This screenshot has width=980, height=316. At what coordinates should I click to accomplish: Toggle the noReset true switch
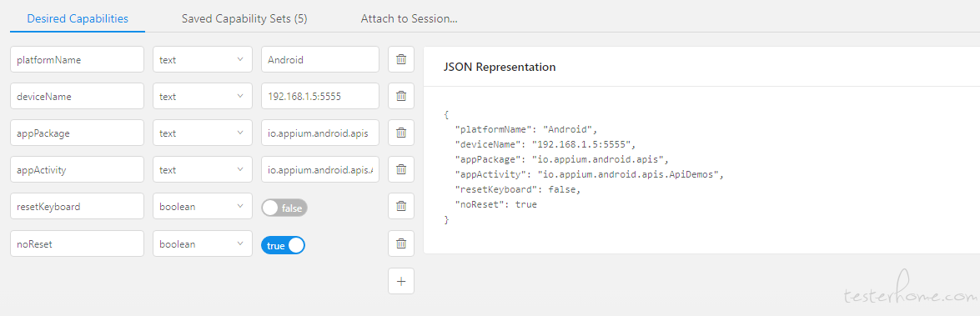[283, 245]
